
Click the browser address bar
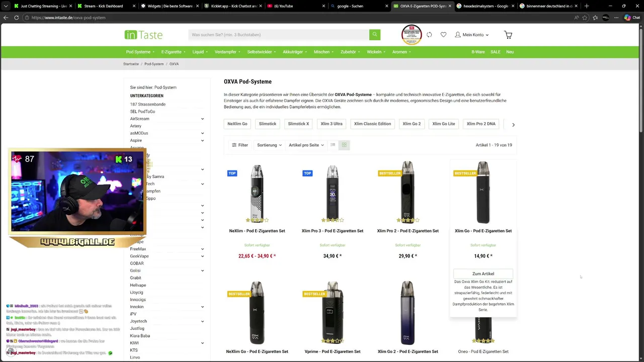(x=297, y=17)
